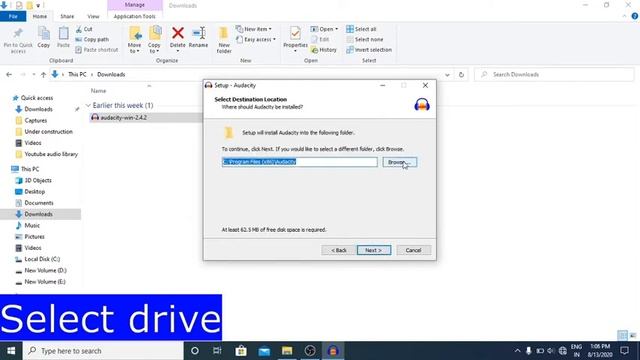Open Windows Start menu
This screenshot has width=640, height=360.
pos(11,351)
